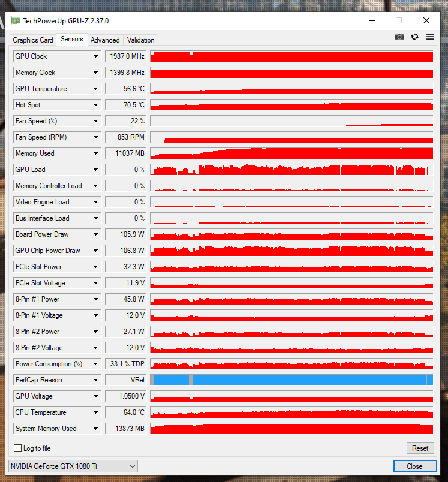
Task: Expand the 8-Pin #1 Power dropdown
Action: click(x=95, y=299)
